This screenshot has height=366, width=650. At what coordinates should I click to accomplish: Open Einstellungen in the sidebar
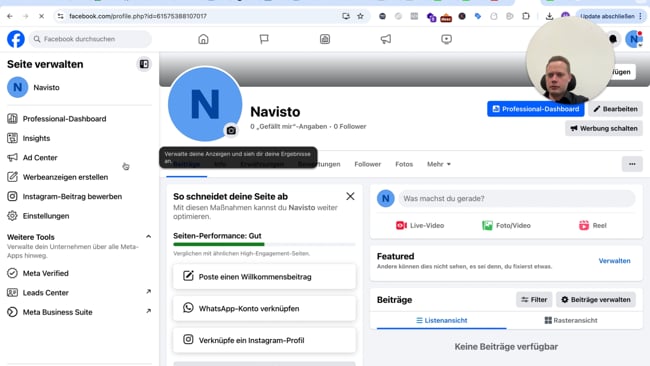coord(79,216)
